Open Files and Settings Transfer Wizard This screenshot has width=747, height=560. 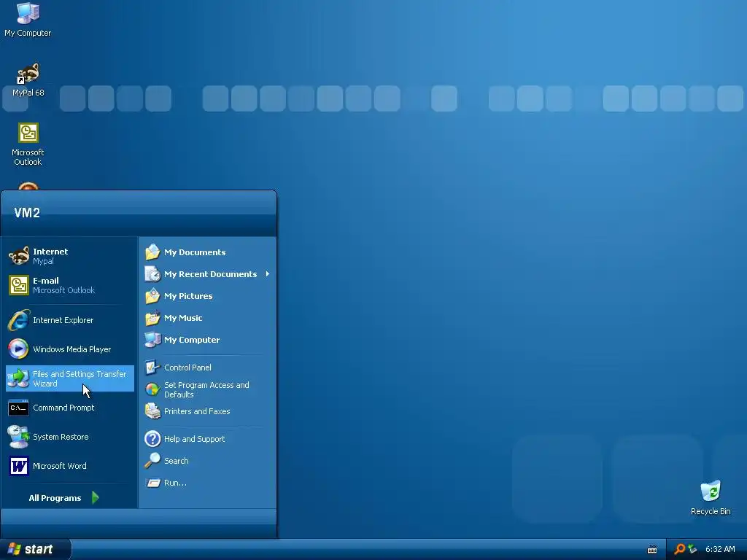click(x=69, y=378)
